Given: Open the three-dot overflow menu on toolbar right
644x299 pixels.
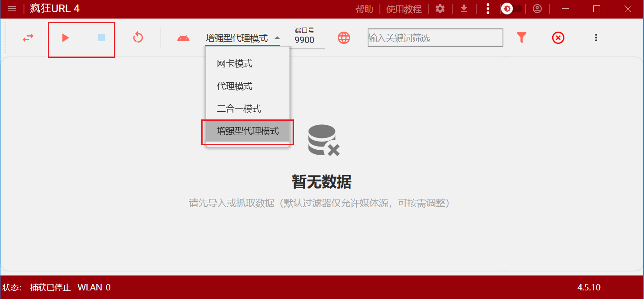Looking at the screenshot, I should coord(596,38).
